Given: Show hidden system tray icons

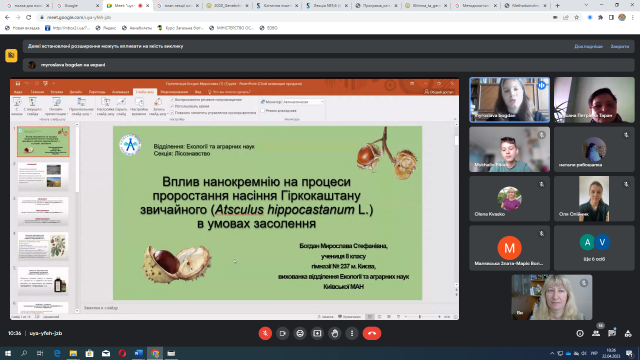Looking at the screenshot, I should point(552,353).
